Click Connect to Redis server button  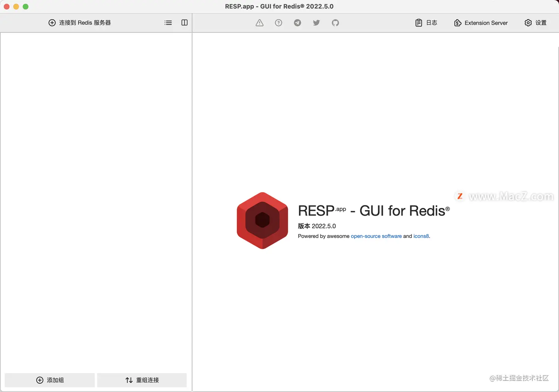pos(79,23)
